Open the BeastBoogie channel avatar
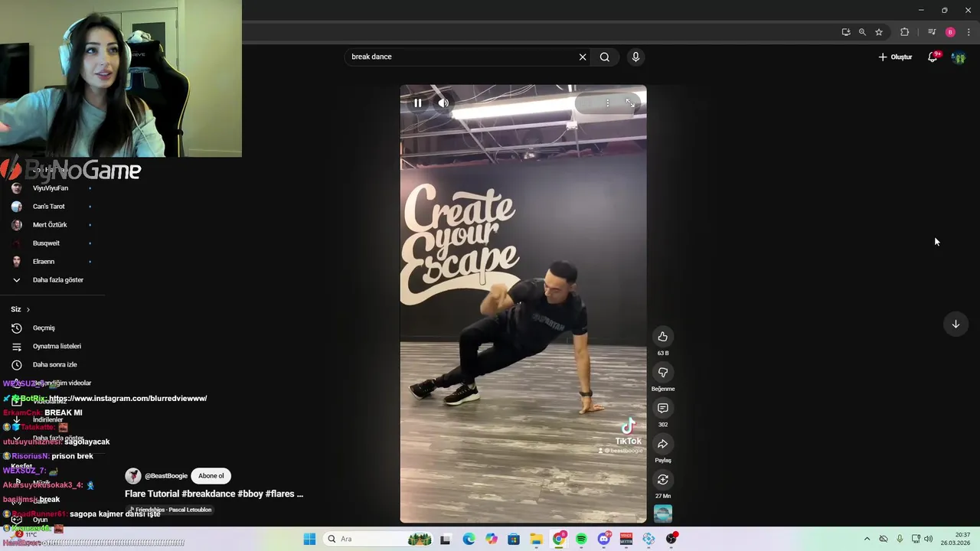Screen dimensions: 980x551 pyautogui.click(x=133, y=476)
